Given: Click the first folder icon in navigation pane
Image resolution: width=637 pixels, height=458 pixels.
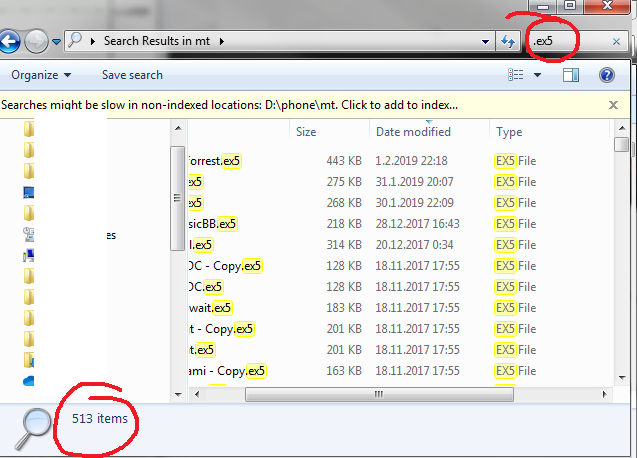Looking at the screenshot, I should 28,129.
